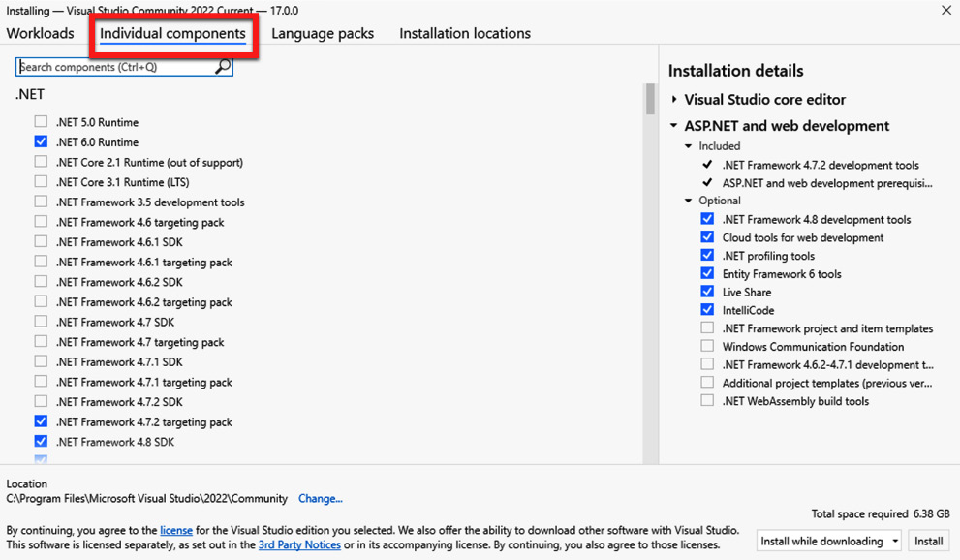Check .NET Framework 4.7 targeting pack
The height and width of the screenshot is (560, 960).
coord(41,341)
